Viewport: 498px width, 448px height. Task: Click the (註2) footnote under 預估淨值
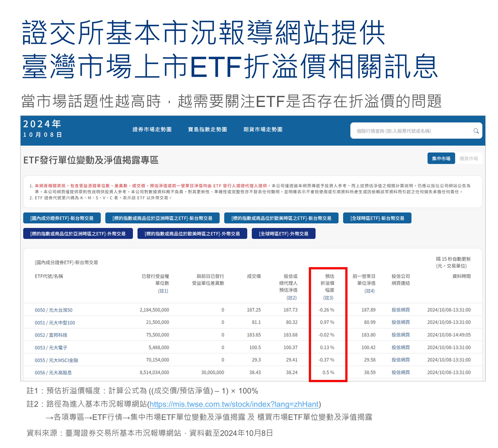pyautogui.click(x=291, y=298)
